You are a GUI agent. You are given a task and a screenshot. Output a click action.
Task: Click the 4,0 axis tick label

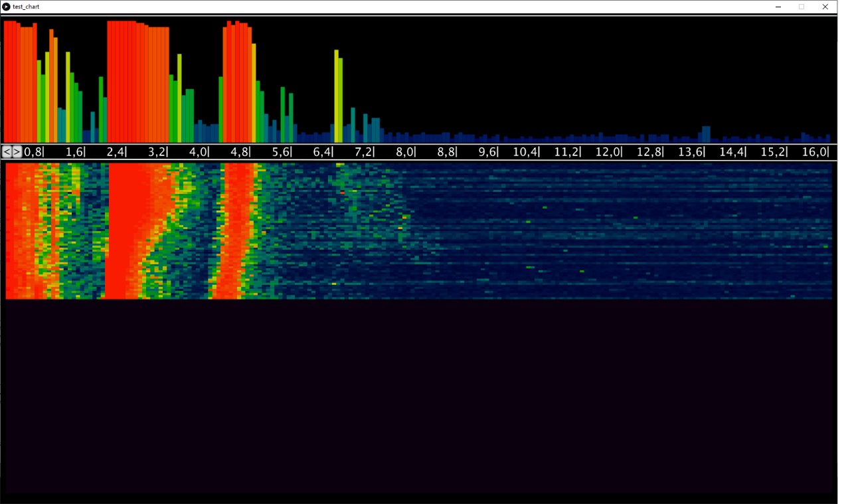(198, 152)
